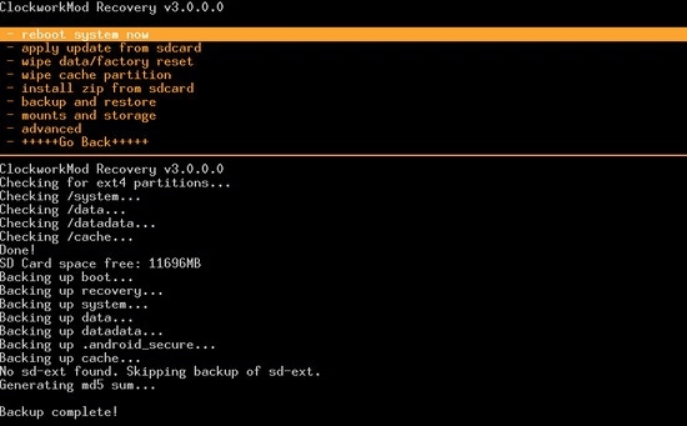Click the Backing up boot log line
This screenshot has height=427, width=687.
pos(66,277)
